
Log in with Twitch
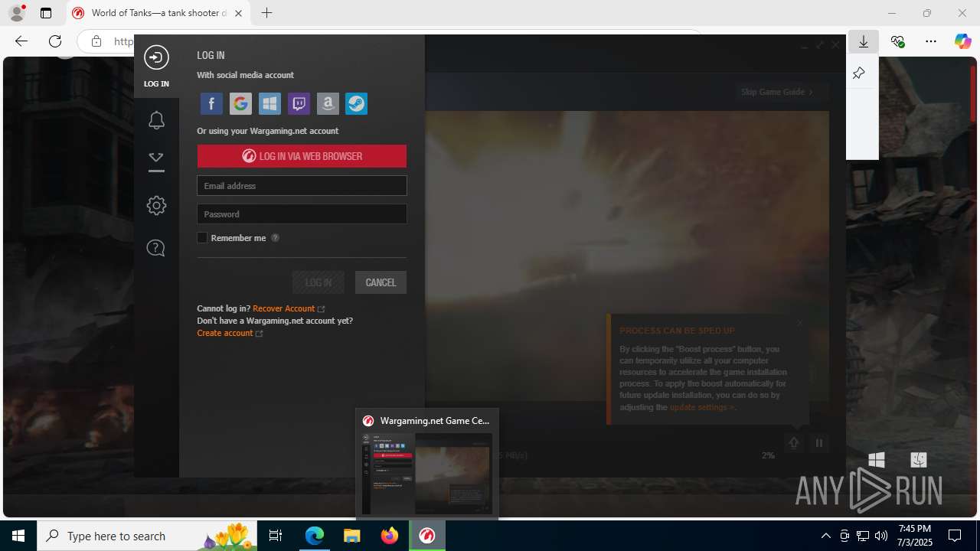299,103
